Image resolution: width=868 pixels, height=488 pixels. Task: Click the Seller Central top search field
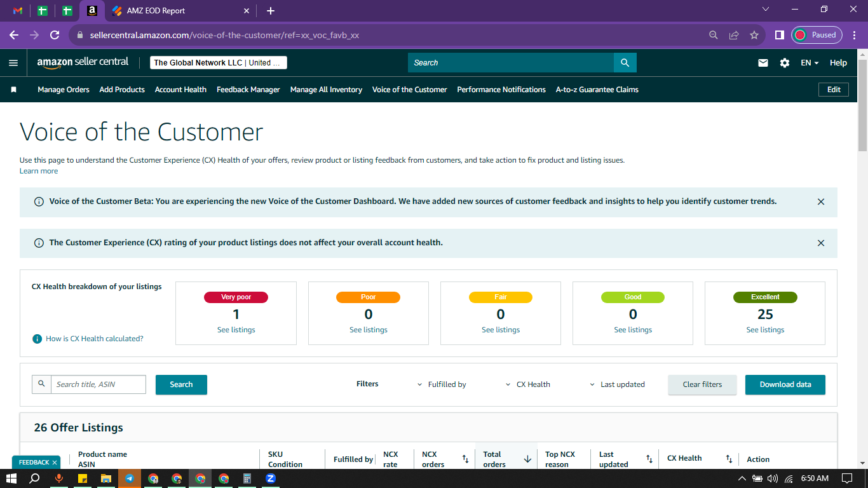511,63
